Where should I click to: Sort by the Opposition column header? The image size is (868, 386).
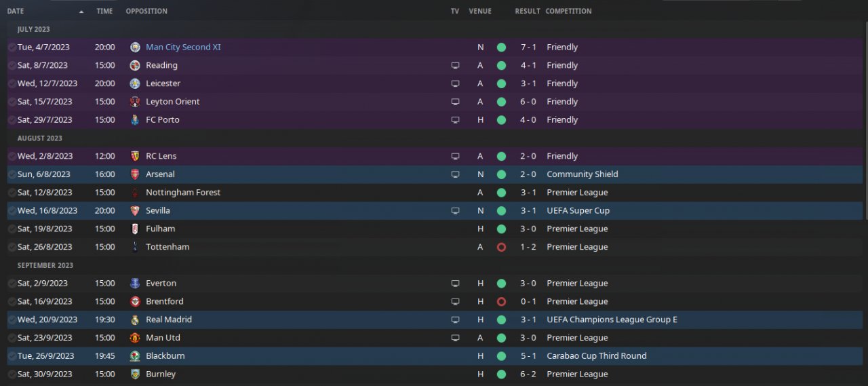tap(146, 12)
